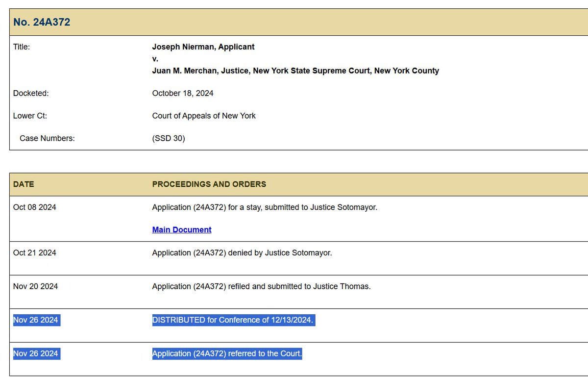The height and width of the screenshot is (377, 588).
Task: Click the case number (SSD 30)
Action: tap(169, 138)
